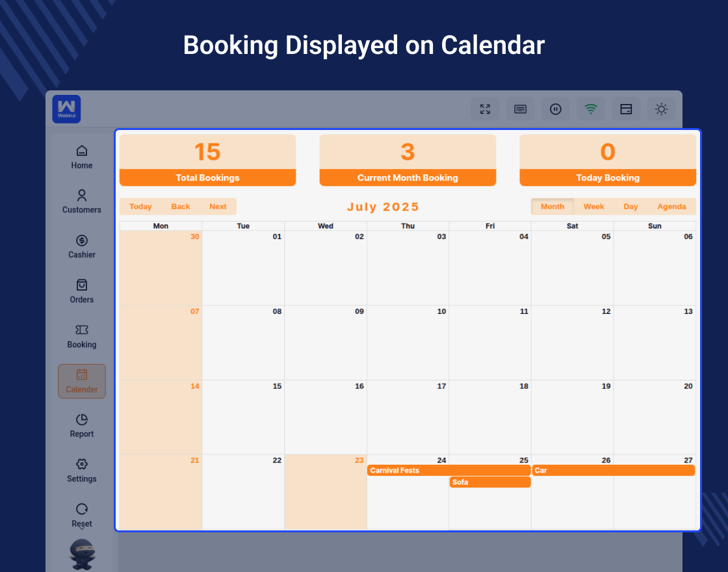Open Orders from the sidebar

[x=82, y=291]
